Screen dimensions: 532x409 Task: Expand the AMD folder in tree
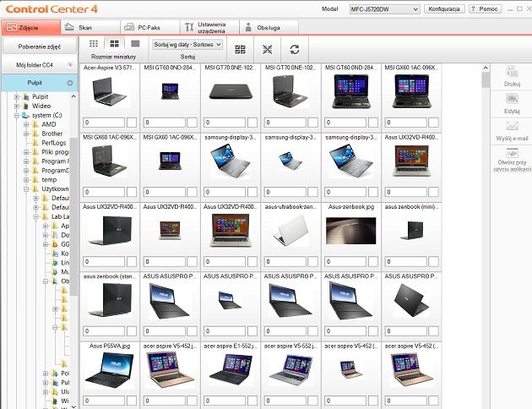pyautogui.click(x=26, y=124)
